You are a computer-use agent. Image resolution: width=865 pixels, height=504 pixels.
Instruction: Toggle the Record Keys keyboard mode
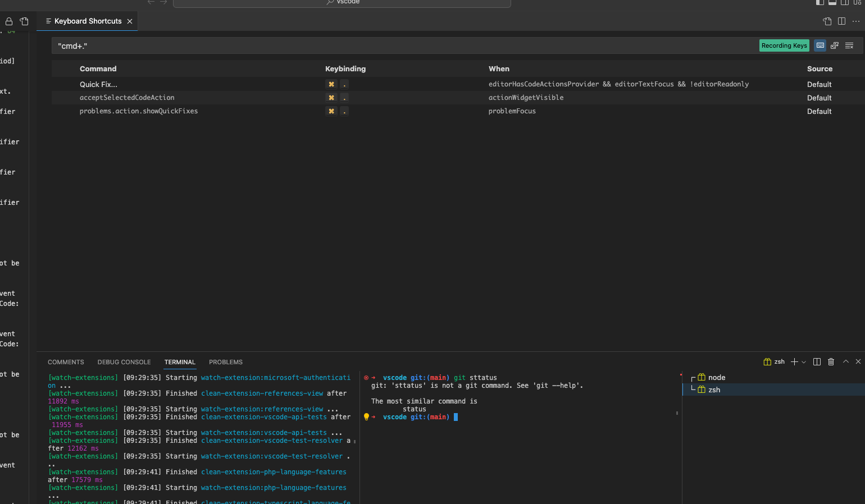pyautogui.click(x=820, y=45)
